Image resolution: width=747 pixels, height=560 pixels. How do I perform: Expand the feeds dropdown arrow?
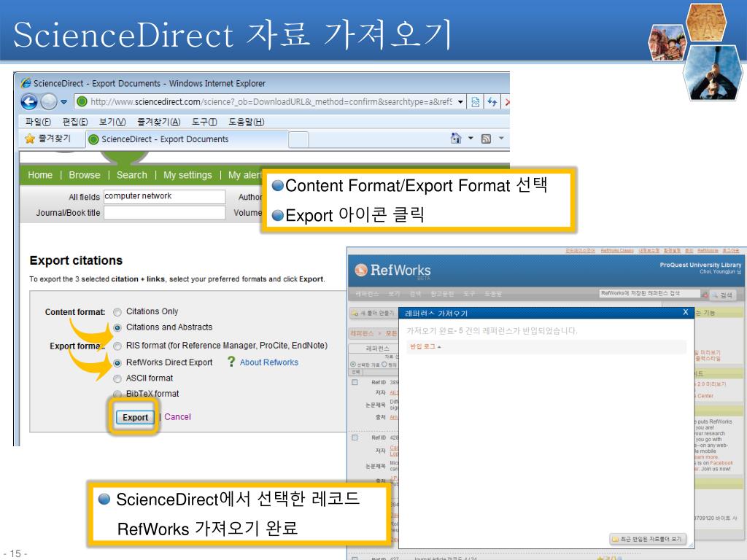point(501,138)
